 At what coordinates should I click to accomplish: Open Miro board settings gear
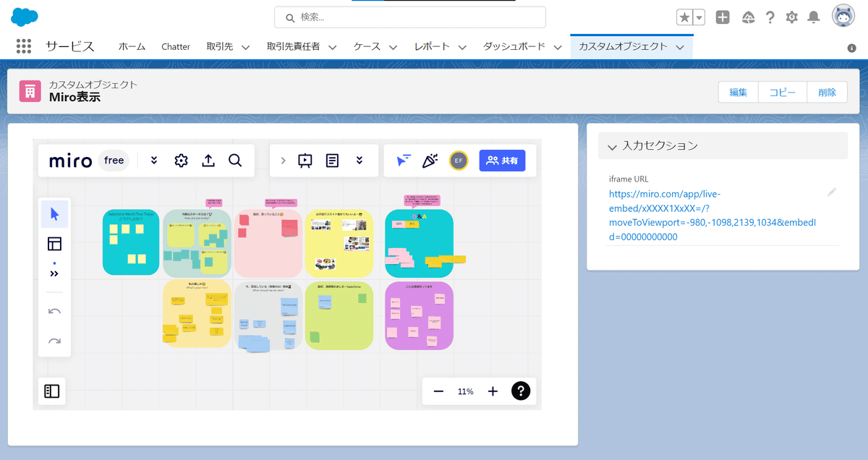[180, 161]
